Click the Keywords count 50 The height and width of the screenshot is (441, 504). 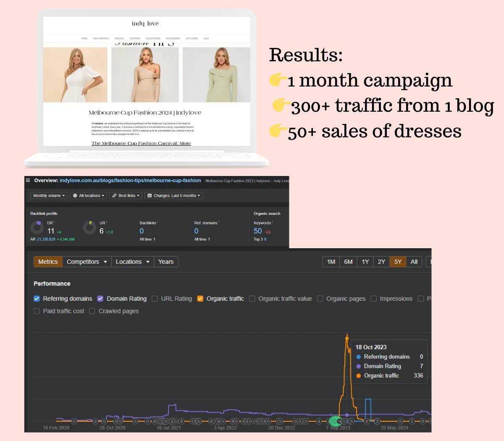(257, 231)
